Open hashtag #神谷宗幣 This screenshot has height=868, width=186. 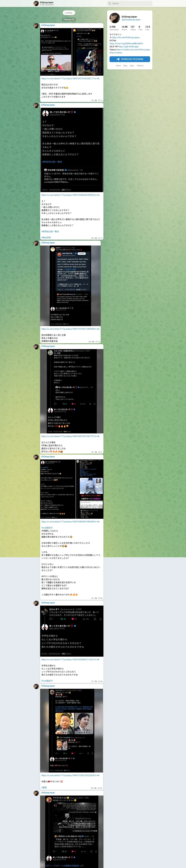46,238
